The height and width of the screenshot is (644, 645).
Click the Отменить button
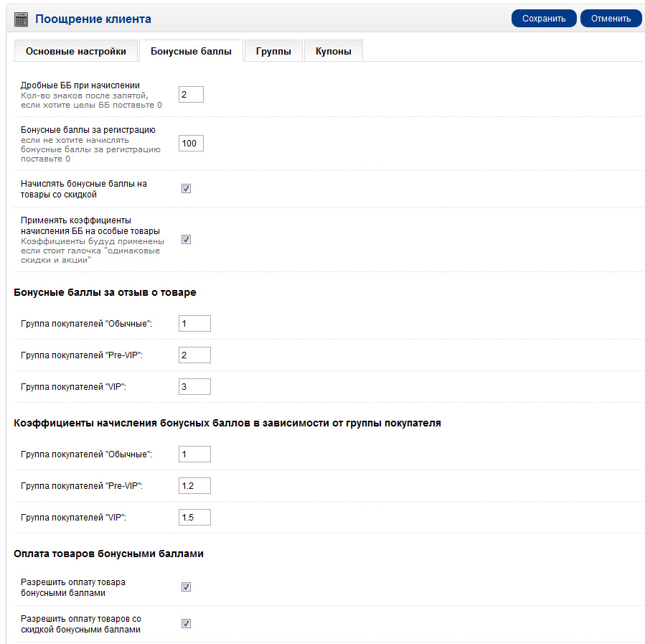pos(611,19)
